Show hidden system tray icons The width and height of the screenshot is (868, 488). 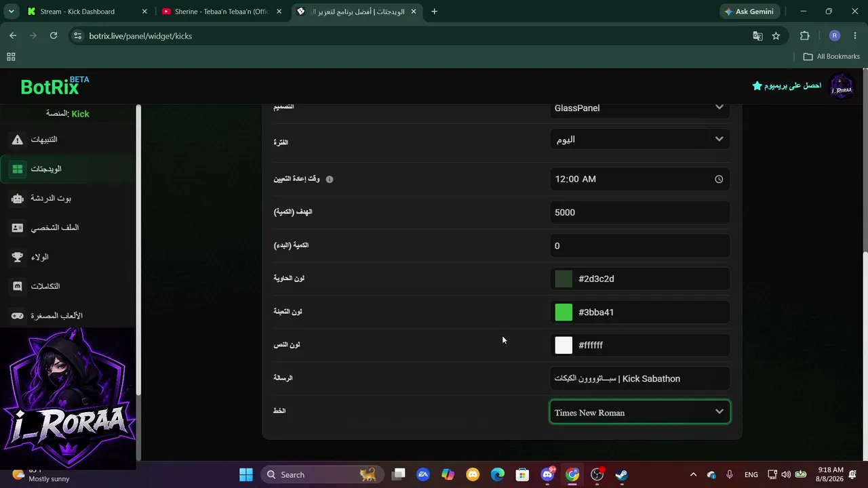tap(693, 474)
